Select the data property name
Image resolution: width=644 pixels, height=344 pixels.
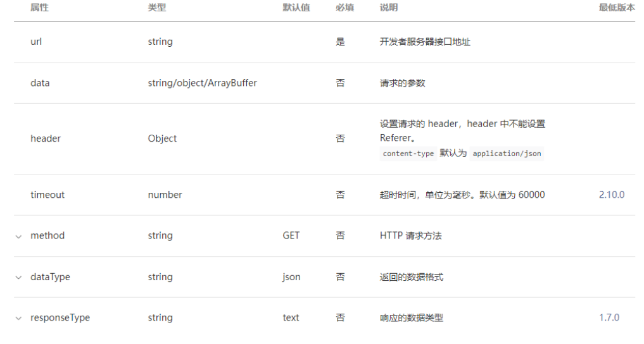(x=40, y=83)
